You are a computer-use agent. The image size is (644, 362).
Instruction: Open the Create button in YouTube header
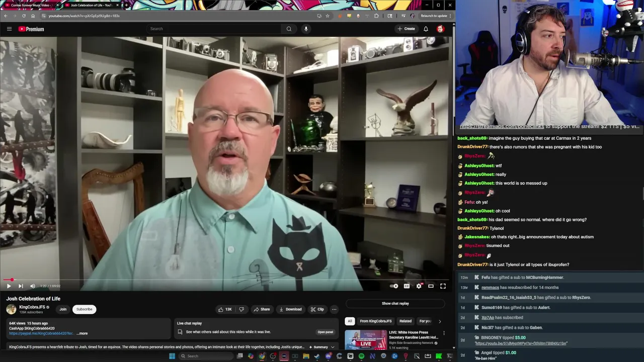tap(406, 29)
